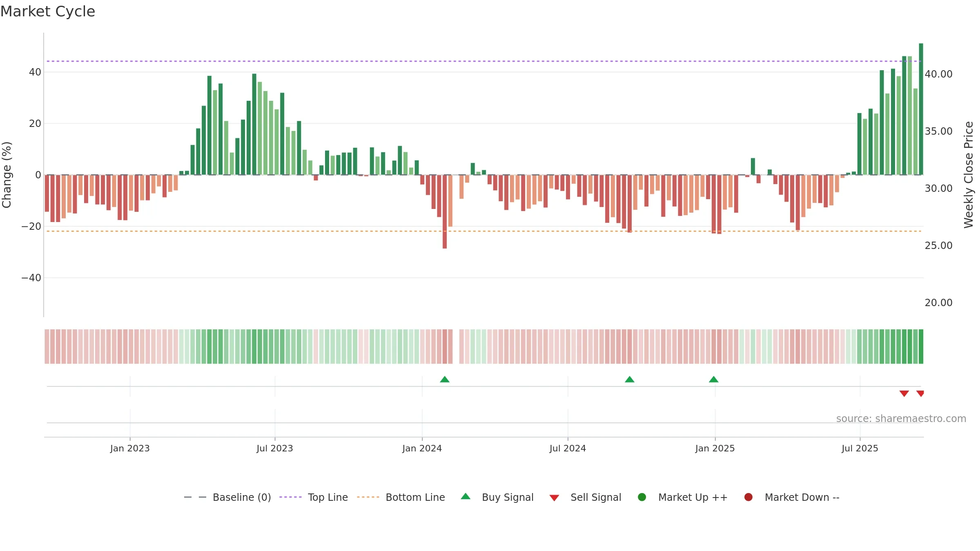980x551 pixels.
Task: Click the Jul 2025 axis label
Action: pos(860,448)
